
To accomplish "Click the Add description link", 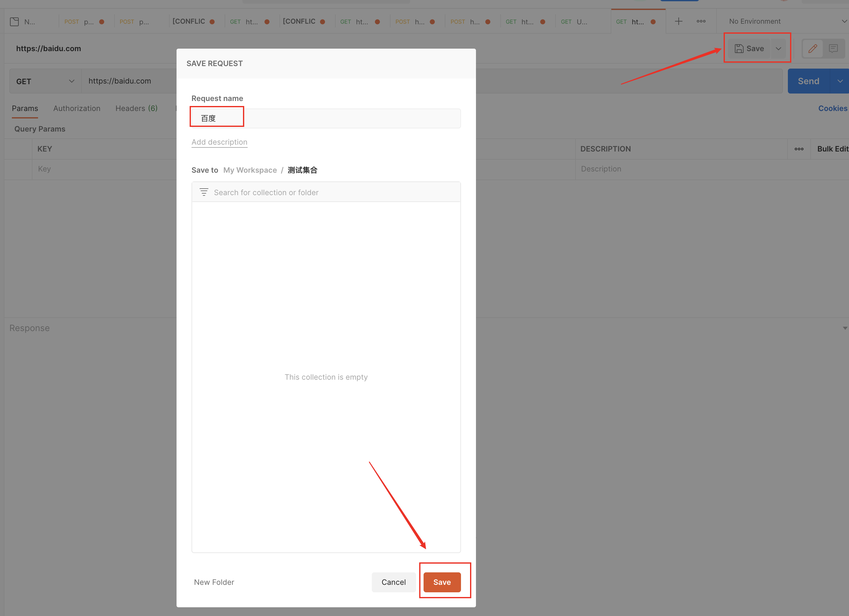I will 219,142.
